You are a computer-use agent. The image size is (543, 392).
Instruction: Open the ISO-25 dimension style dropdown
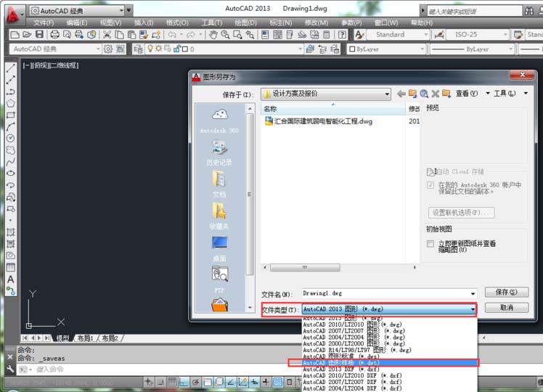478,35
